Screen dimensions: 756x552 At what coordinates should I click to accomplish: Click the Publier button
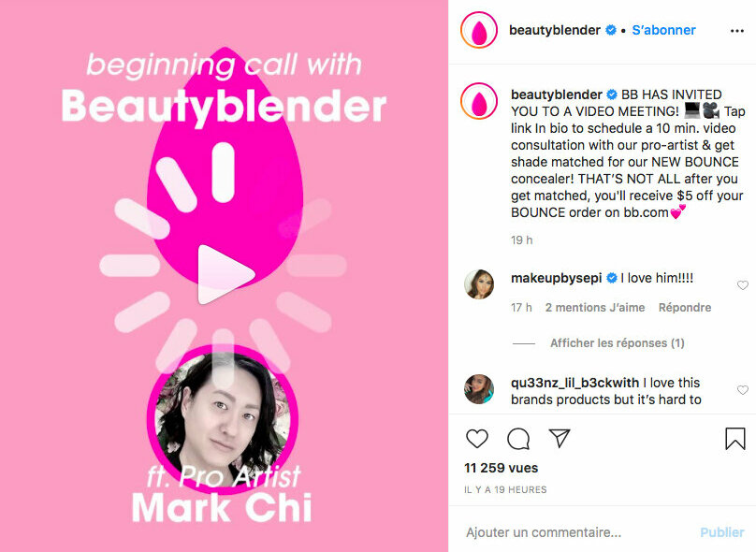pos(721,532)
